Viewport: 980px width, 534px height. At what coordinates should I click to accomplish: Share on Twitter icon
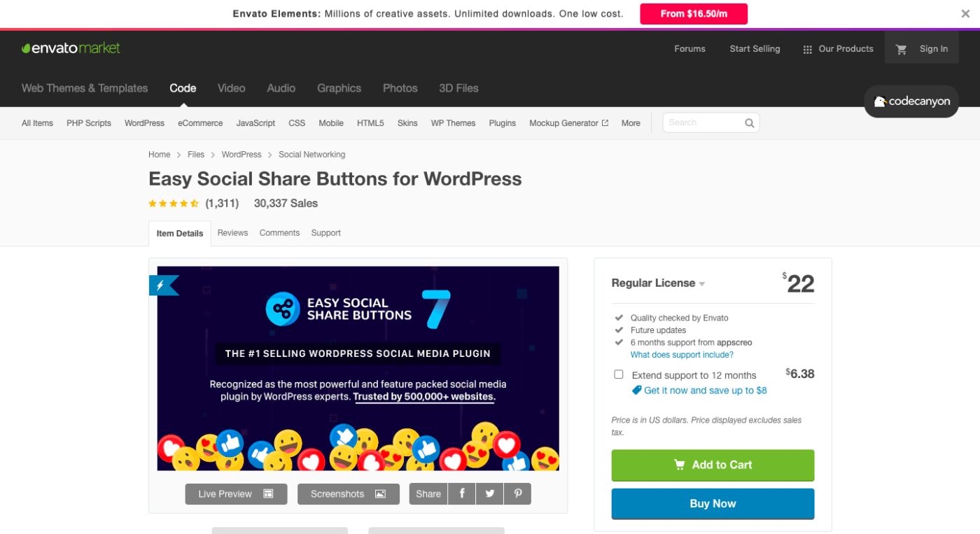point(490,493)
